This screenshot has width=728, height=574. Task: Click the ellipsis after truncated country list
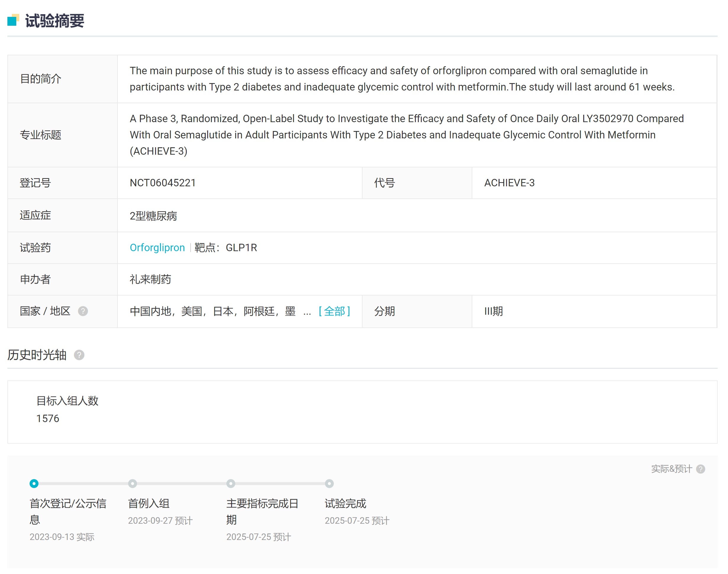pos(307,312)
